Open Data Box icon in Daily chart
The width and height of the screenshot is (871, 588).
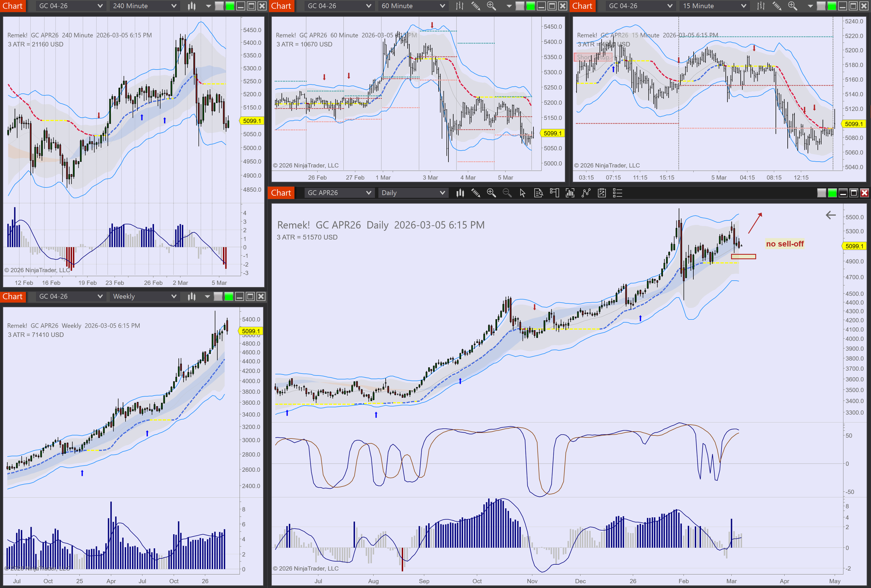point(538,193)
